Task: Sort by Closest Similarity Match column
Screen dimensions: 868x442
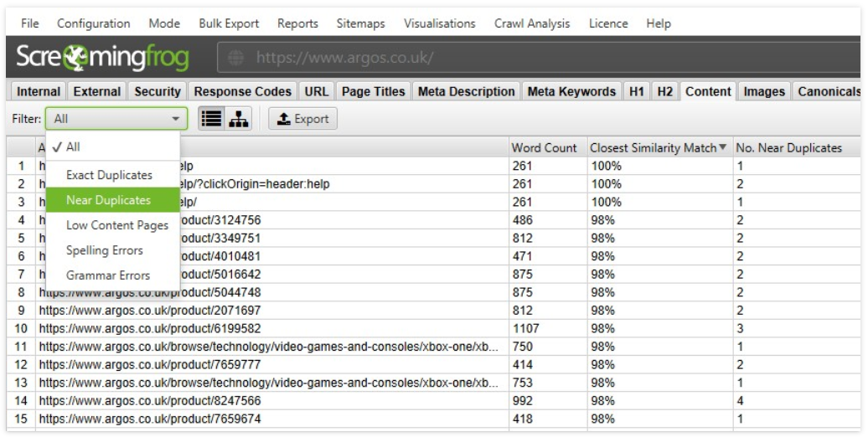Action: tap(659, 147)
